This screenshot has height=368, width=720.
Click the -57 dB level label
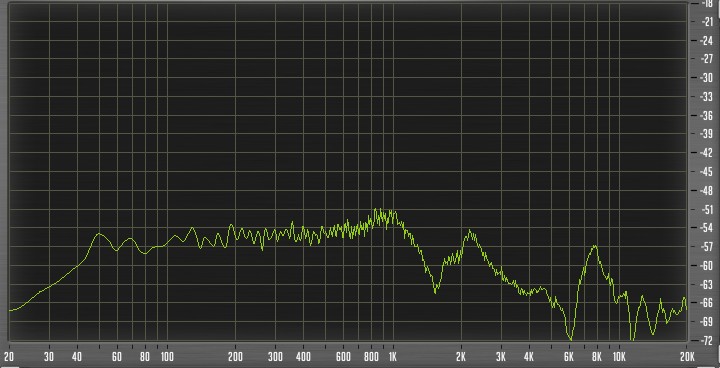(707, 247)
